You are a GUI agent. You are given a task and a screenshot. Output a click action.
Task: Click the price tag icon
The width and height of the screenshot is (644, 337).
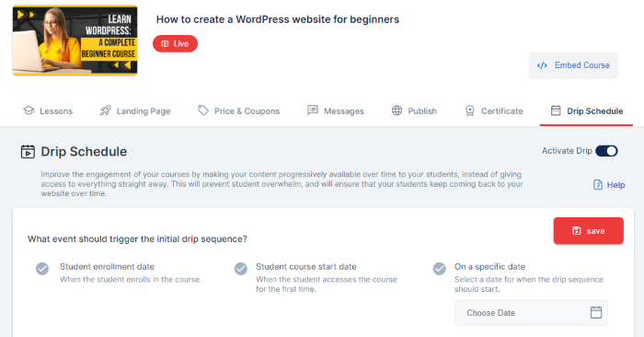203,110
